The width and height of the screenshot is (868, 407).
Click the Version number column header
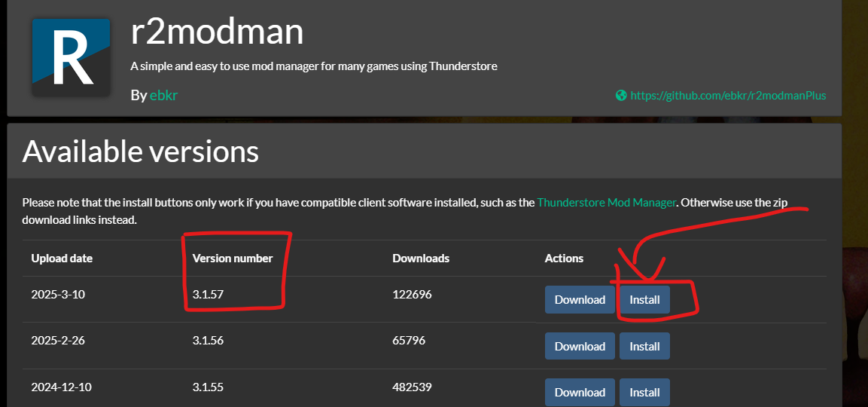[233, 259]
